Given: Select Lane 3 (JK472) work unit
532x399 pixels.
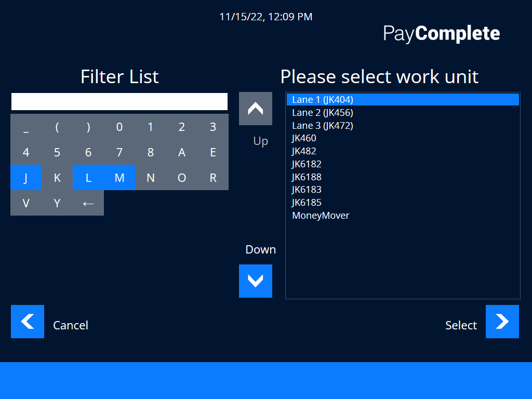Looking at the screenshot, I should coord(322,125).
